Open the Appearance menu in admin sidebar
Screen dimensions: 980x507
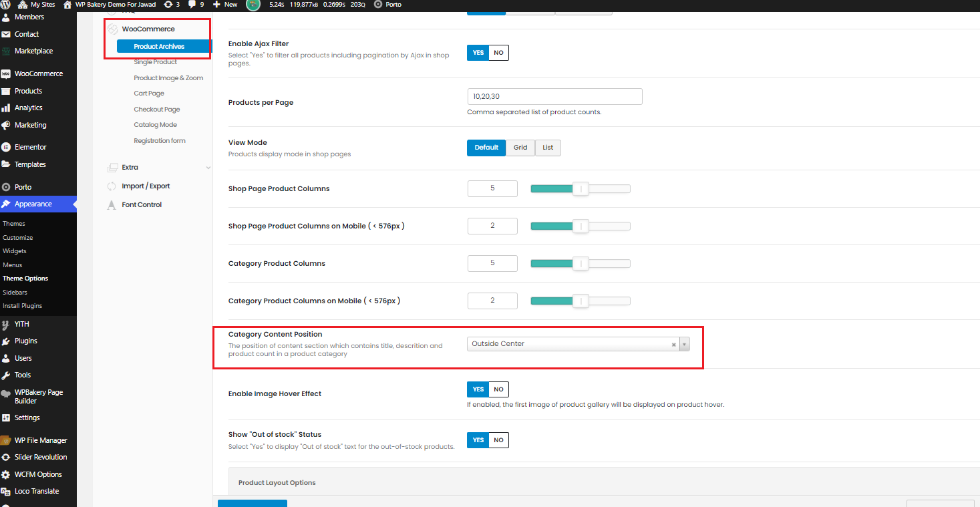(x=38, y=204)
